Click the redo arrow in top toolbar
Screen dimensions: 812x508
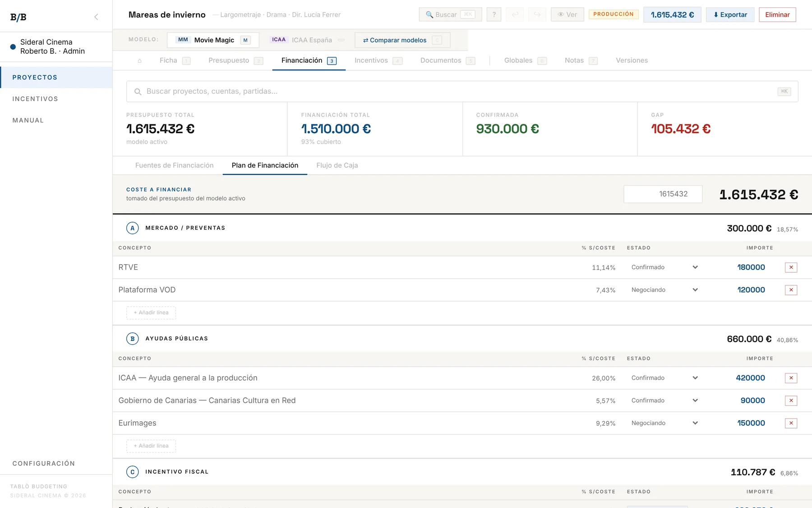click(537, 14)
